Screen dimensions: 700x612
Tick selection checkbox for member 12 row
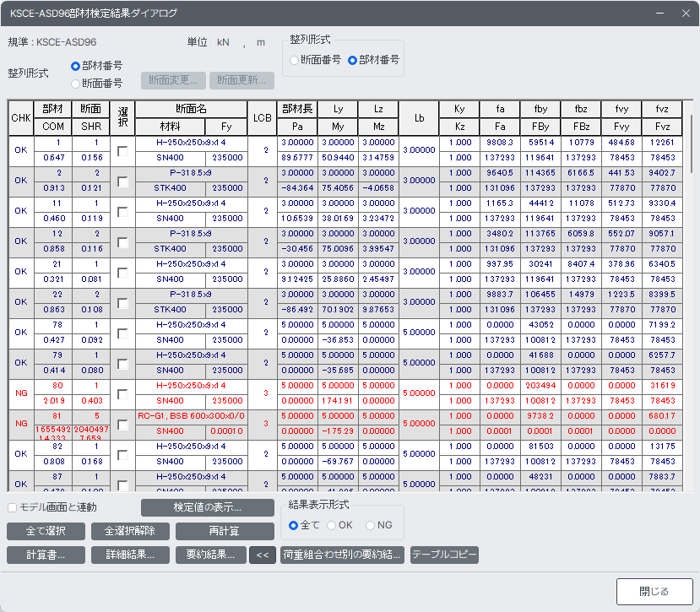click(122, 242)
